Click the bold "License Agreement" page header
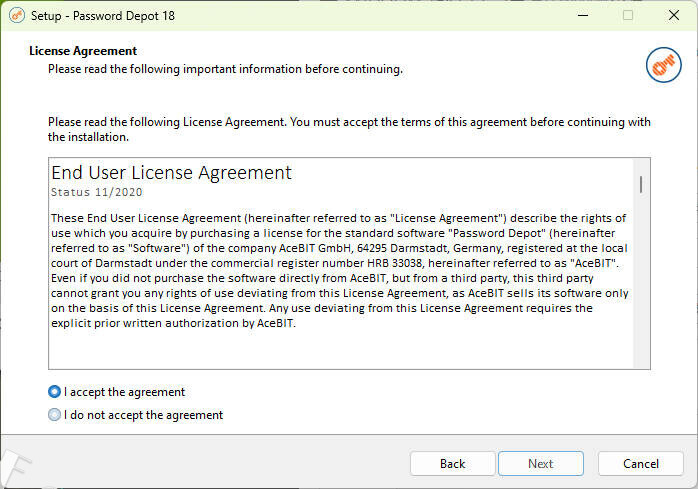 coord(83,51)
